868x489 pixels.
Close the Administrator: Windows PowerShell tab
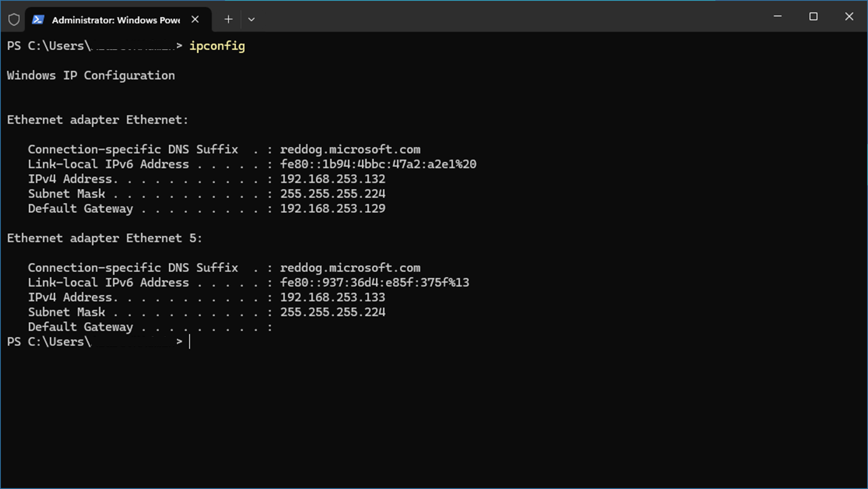point(195,19)
